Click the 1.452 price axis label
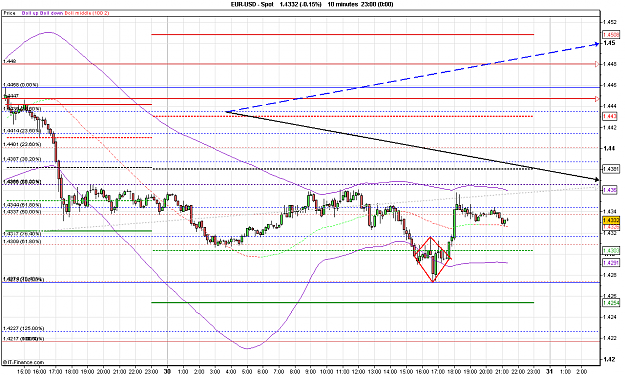 click(x=610, y=22)
